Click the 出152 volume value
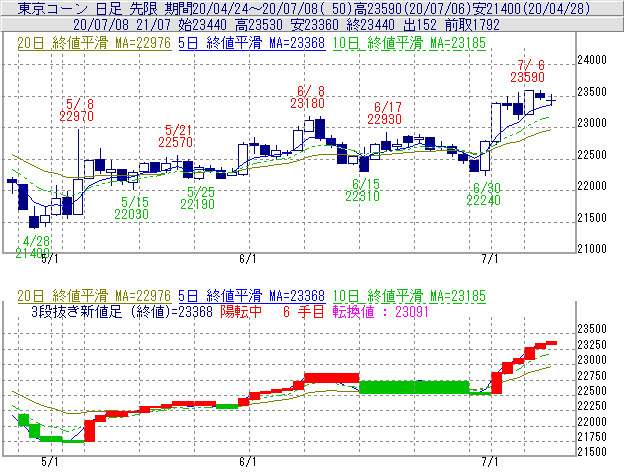This screenshot has height=474, width=624. 420,25
